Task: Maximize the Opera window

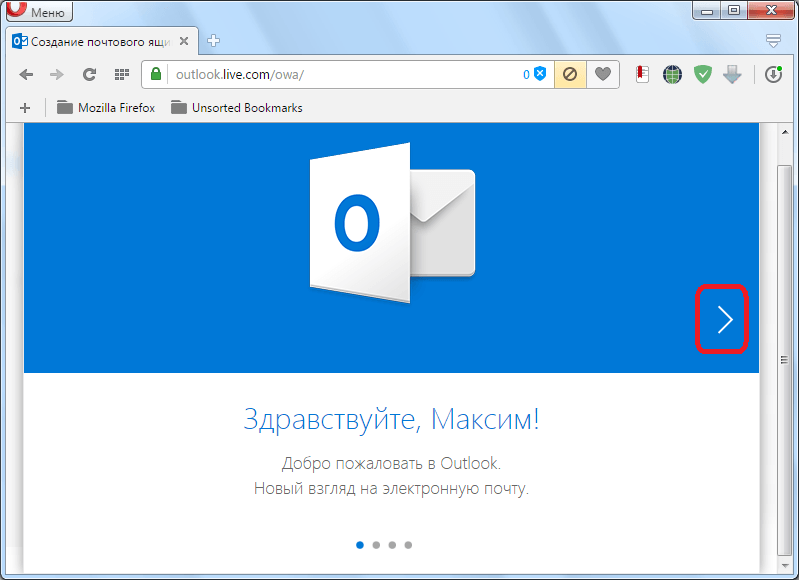Action: [x=734, y=10]
